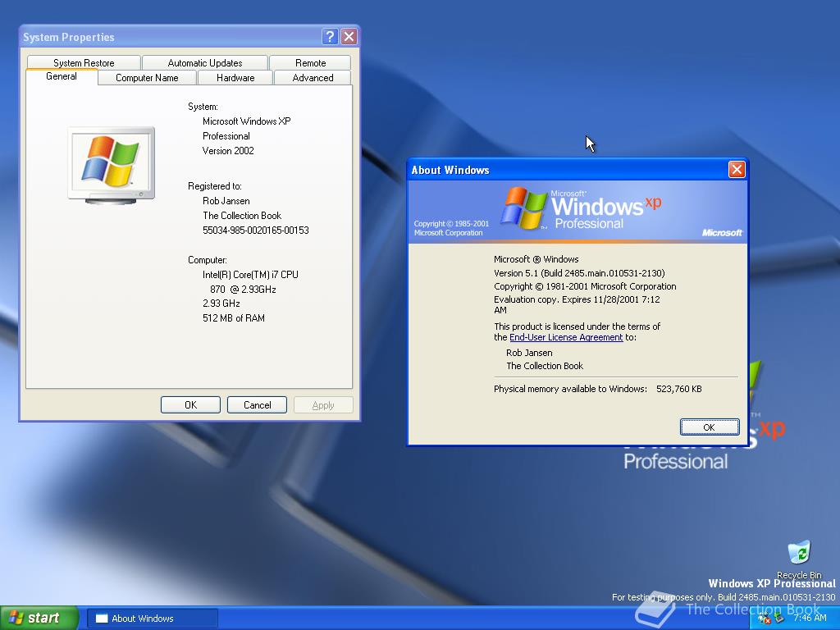Open the Computer Name tab

(147, 78)
